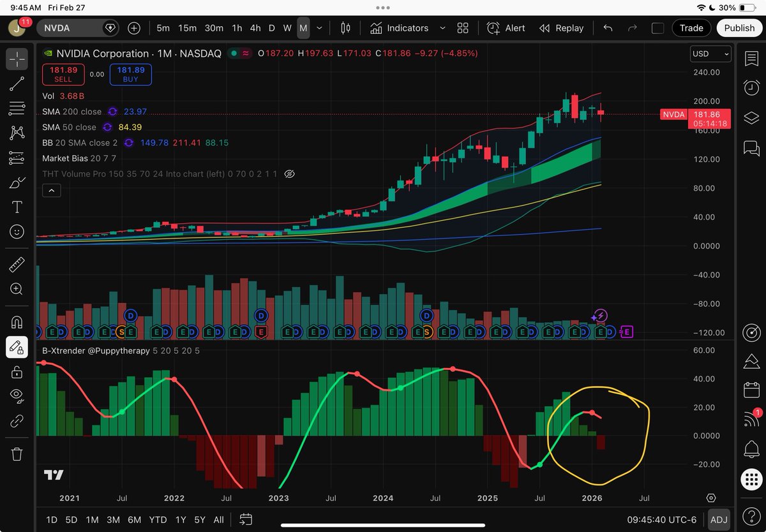Viewport: 766px width, 532px height.
Task: Click the purple E earnings marker
Action: click(627, 331)
